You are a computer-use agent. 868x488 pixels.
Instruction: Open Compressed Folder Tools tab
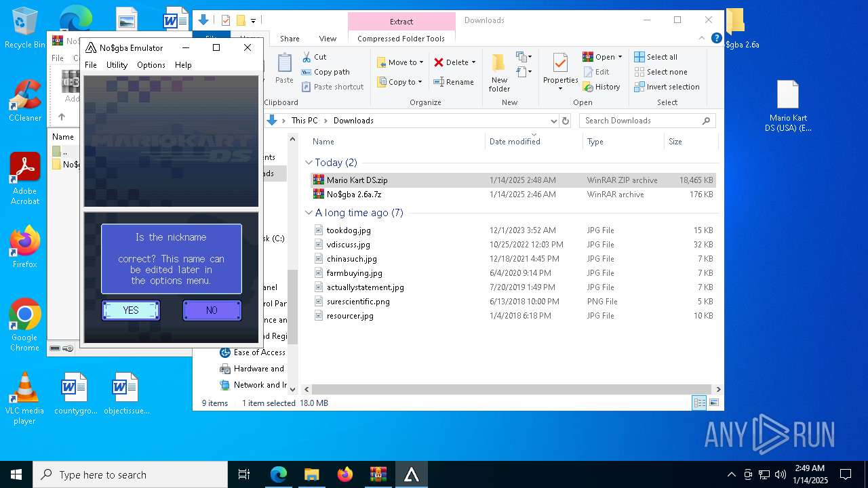(401, 39)
